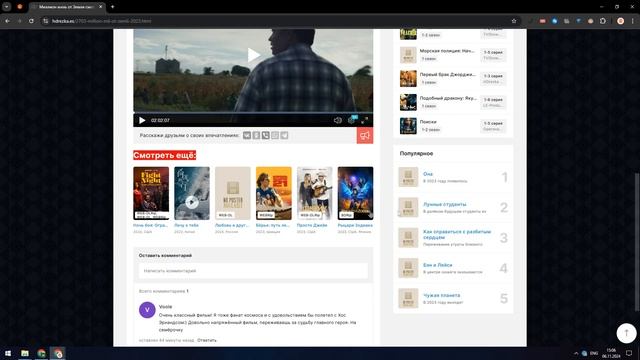This screenshot has height=360, width=640.
Task: Open the player settings gear icon
Action: click(351, 120)
